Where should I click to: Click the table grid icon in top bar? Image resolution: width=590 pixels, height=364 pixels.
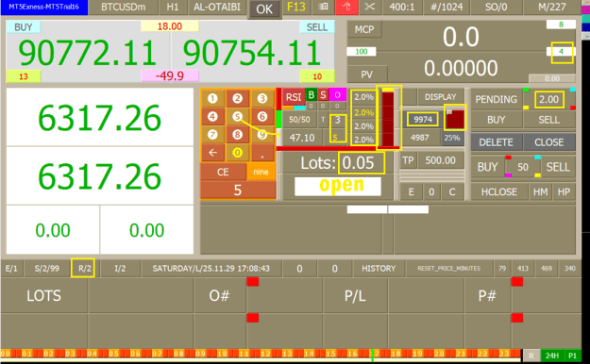pyautogui.click(x=323, y=7)
